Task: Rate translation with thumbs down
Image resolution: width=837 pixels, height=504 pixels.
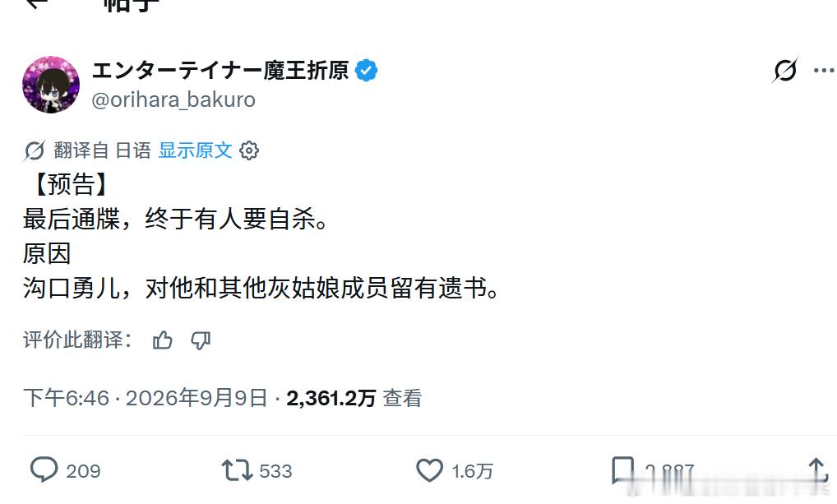Action: click(x=201, y=340)
